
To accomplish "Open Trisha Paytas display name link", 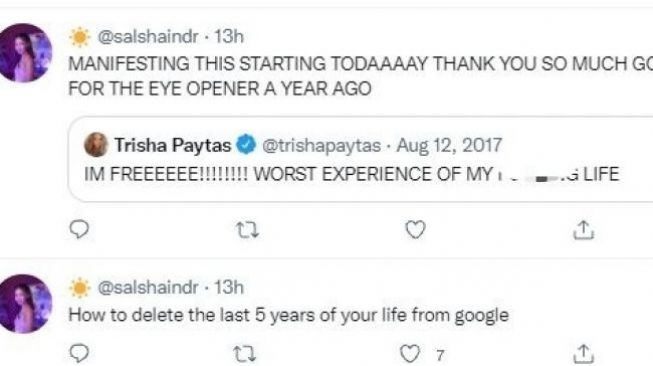I will pos(173,145).
